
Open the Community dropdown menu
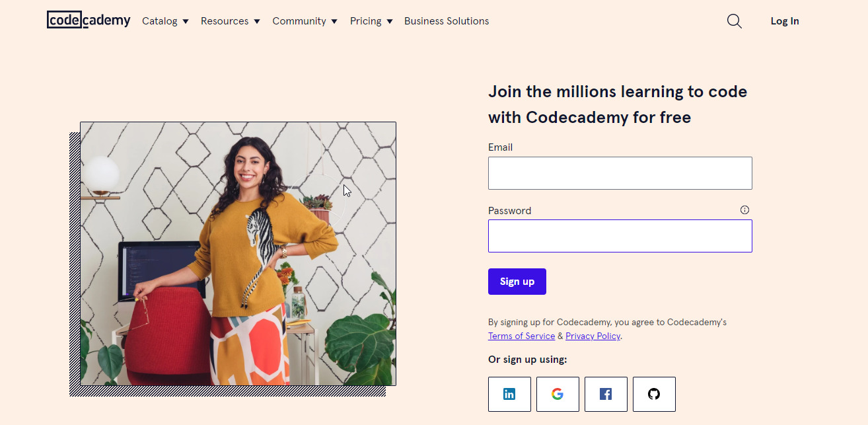(305, 20)
